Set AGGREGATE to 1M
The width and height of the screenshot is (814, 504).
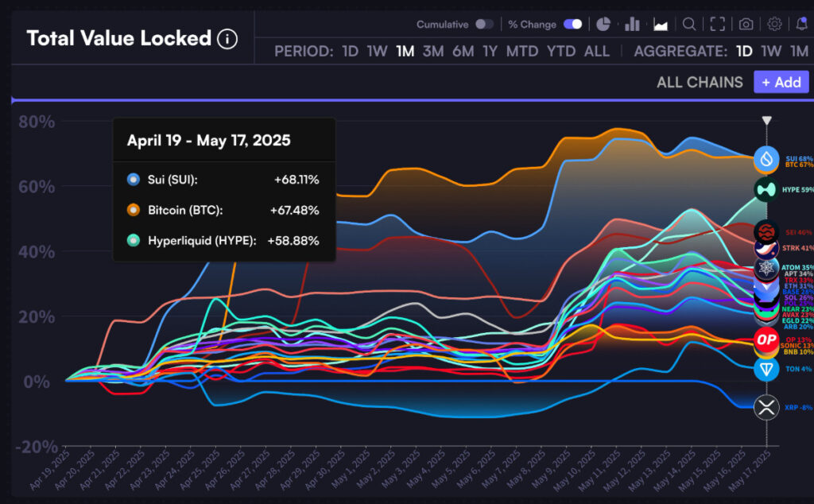click(800, 52)
